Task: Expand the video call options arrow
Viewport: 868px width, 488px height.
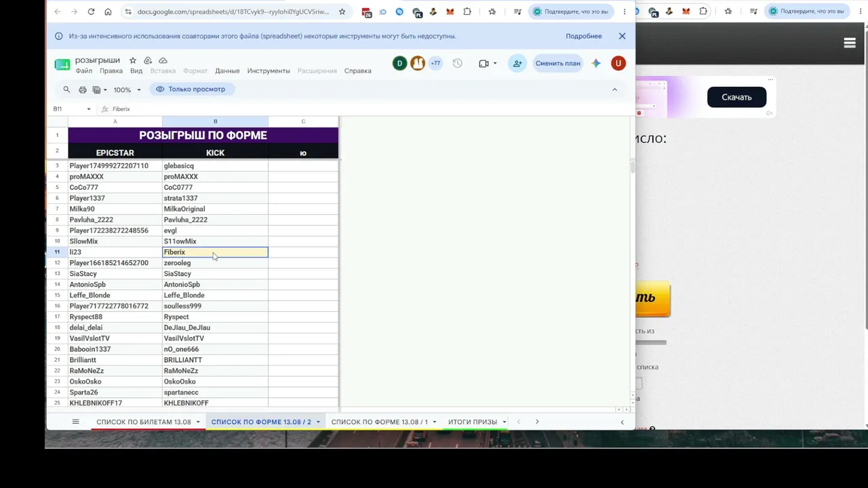Action: 495,63
